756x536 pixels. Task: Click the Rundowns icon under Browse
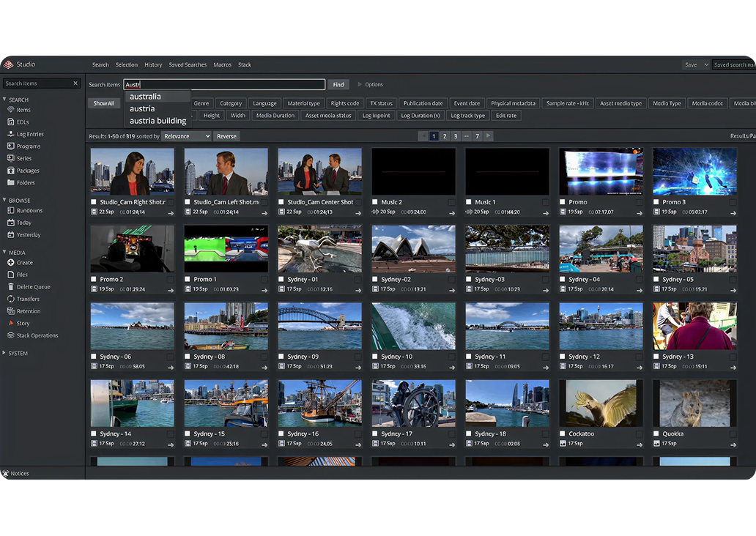[x=11, y=211]
